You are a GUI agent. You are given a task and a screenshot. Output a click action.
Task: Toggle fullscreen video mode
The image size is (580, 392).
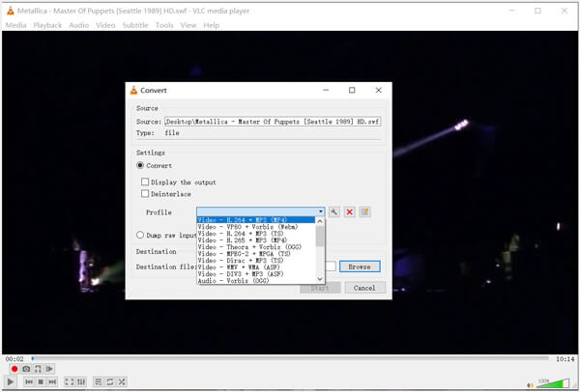click(70, 381)
